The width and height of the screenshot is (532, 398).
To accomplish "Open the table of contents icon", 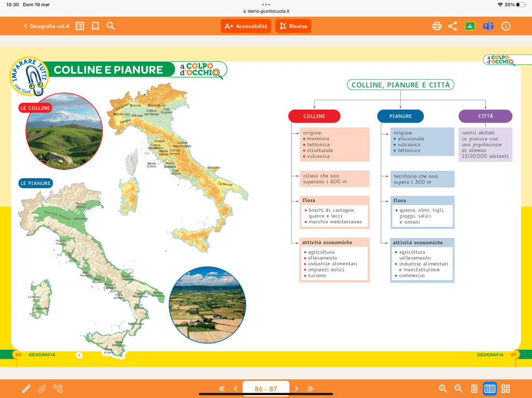I will [x=79, y=26].
